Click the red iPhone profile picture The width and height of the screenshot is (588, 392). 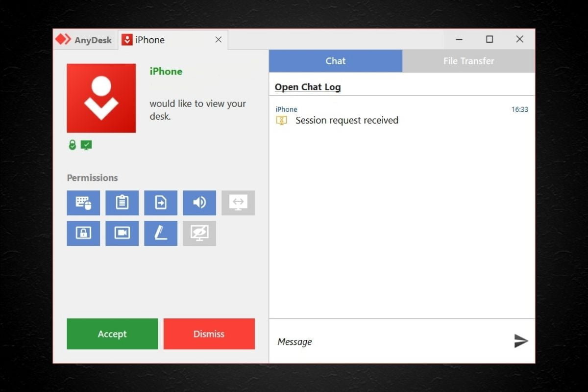click(101, 98)
